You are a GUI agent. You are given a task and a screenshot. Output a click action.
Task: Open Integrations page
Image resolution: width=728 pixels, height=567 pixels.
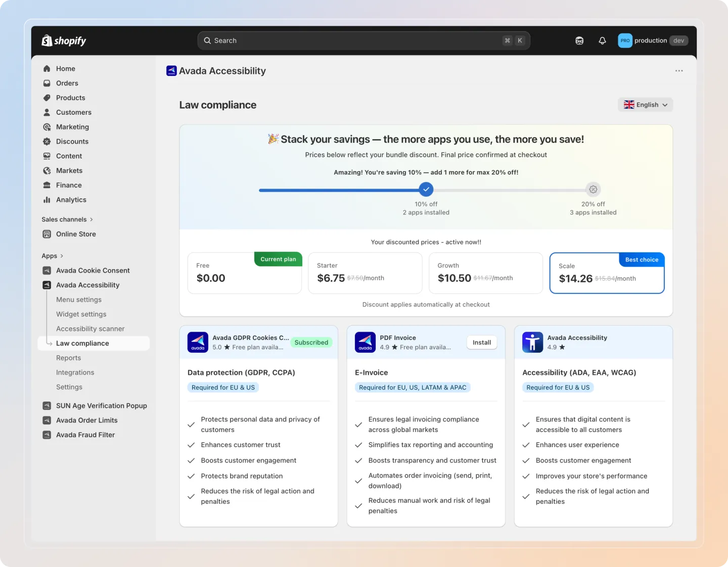click(x=75, y=373)
